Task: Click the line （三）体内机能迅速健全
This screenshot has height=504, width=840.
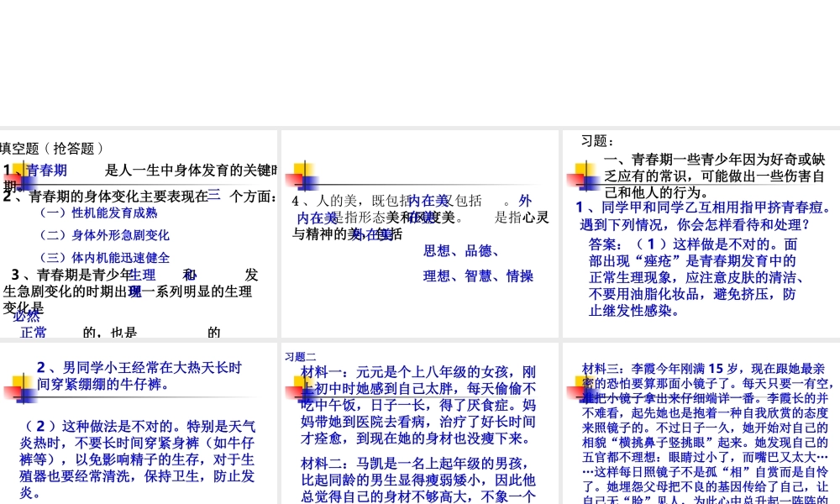Action: coord(104,258)
